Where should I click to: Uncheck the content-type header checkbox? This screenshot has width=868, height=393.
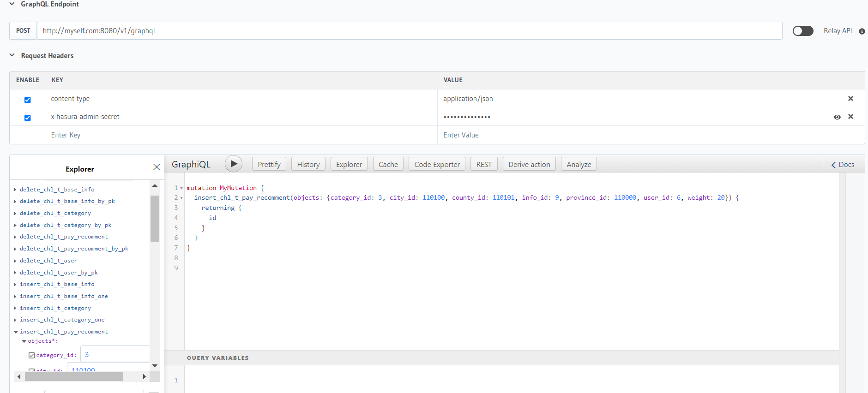pos(28,100)
